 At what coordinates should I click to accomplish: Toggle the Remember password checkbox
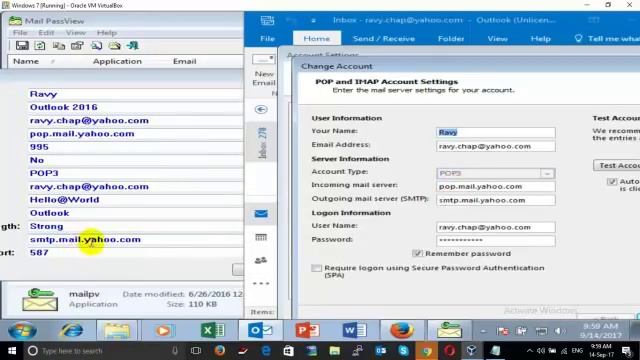pyautogui.click(x=417, y=253)
